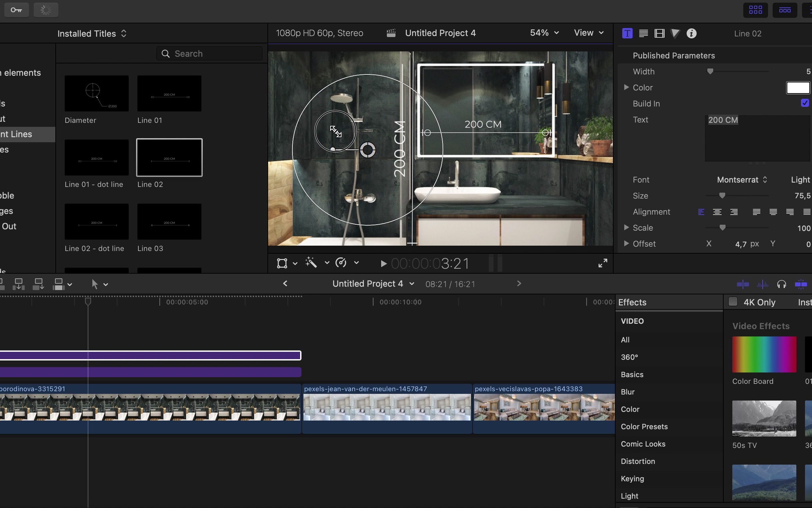812x508 pixels.
Task: Open the 54% zoom dropdown
Action: 544,33
